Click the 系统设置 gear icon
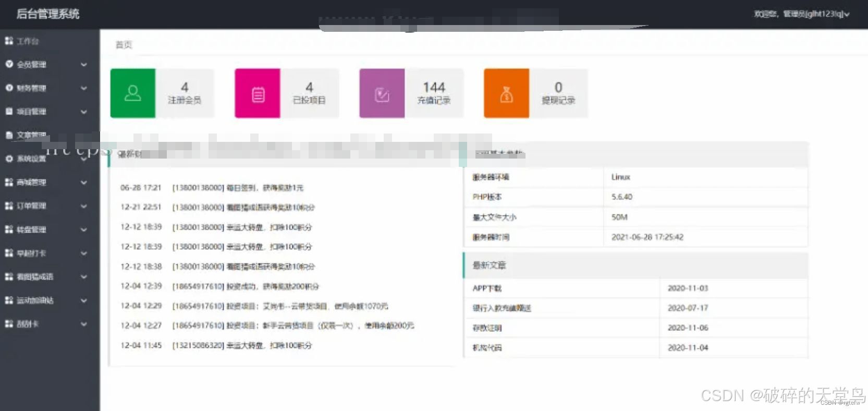The image size is (868, 411). (x=9, y=159)
